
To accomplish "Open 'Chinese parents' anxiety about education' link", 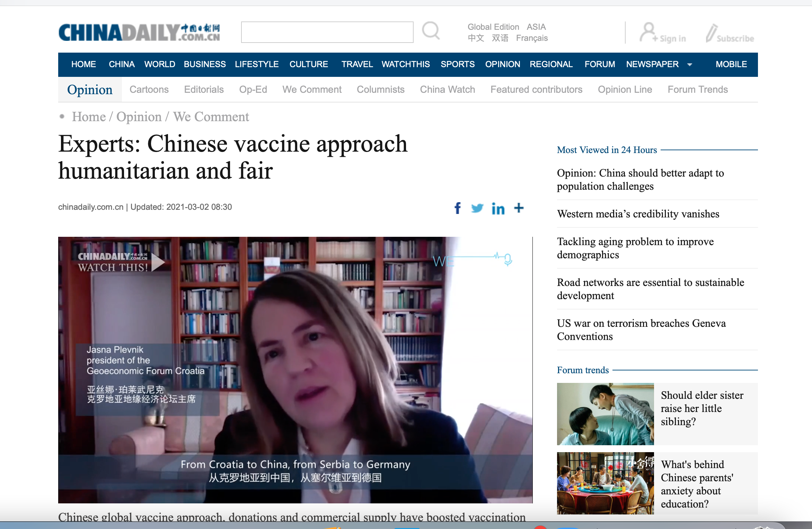I will pos(697,484).
